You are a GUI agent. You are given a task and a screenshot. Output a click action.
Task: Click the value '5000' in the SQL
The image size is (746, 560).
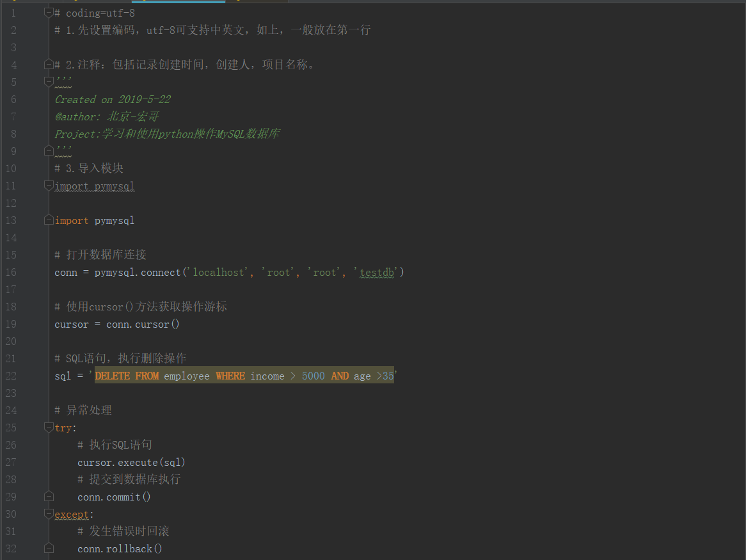(313, 376)
